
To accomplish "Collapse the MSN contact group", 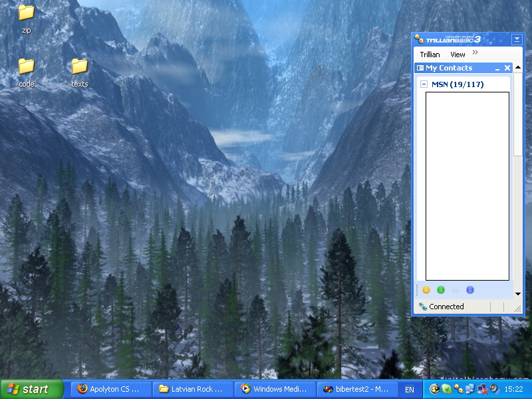I will pyautogui.click(x=424, y=84).
